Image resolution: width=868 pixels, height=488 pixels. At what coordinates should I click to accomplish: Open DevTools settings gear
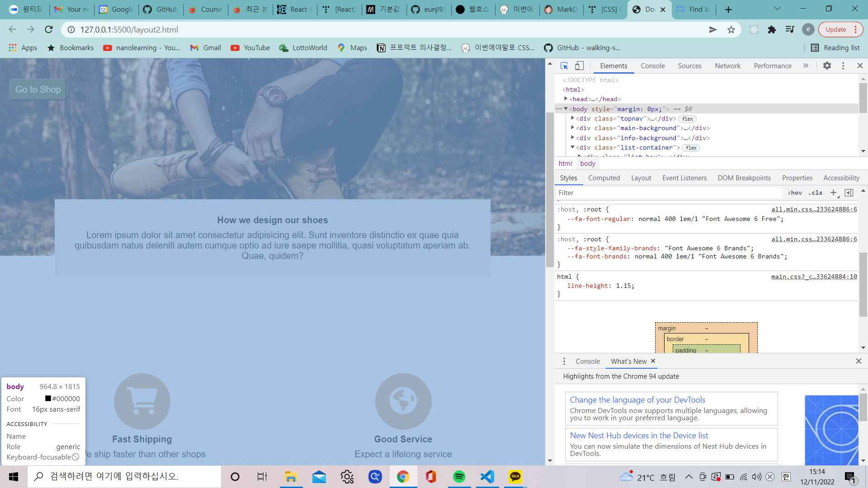[x=827, y=66]
